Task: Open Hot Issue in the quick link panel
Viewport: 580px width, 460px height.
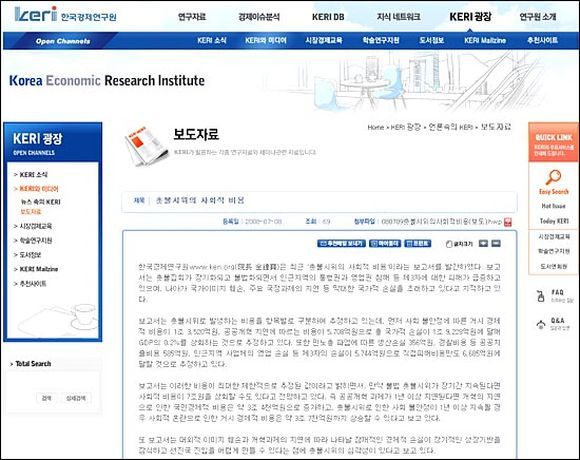Action: coord(553,206)
